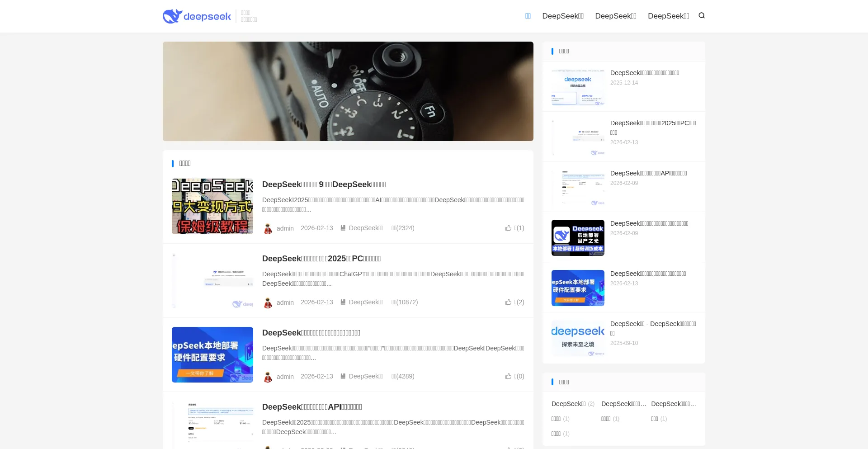
Task: Open the white screenshot thumbnail of the 10872-view article
Action: click(212, 280)
